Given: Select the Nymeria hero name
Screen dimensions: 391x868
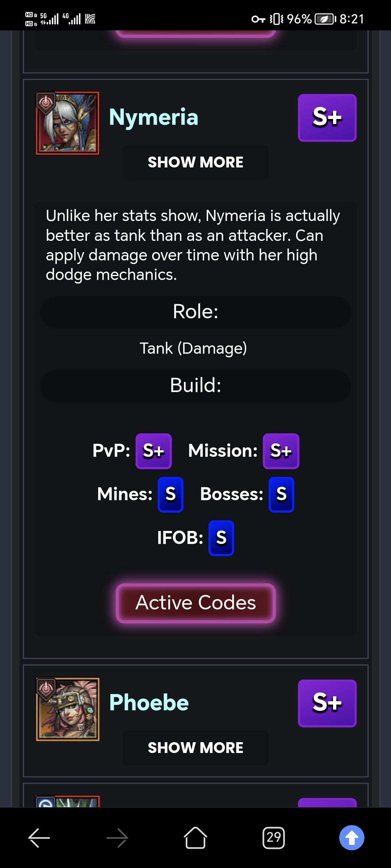Looking at the screenshot, I should 154,117.
